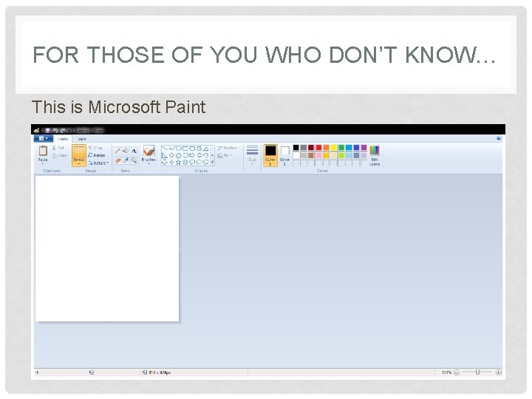This screenshot has width=532, height=399.
Task: Open the Rotate dropdown
Action: [98, 163]
